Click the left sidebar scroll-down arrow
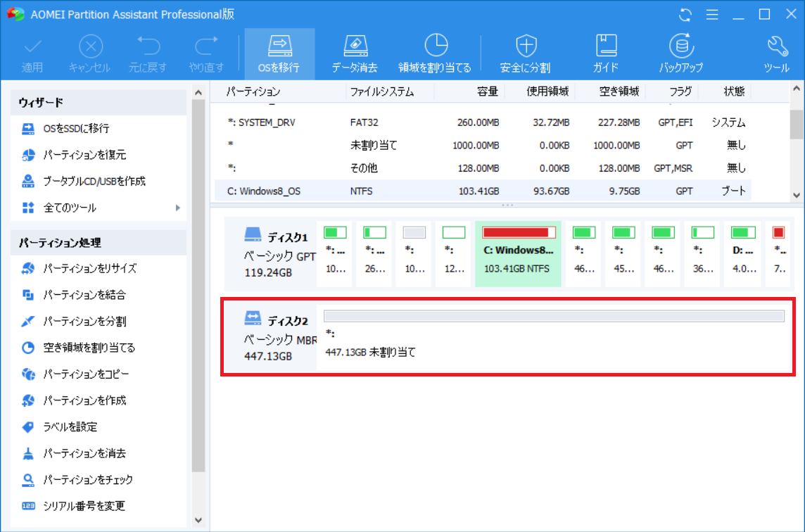Image resolution: width=805 pixels, height=532 pixels. (x=198, y=520)
